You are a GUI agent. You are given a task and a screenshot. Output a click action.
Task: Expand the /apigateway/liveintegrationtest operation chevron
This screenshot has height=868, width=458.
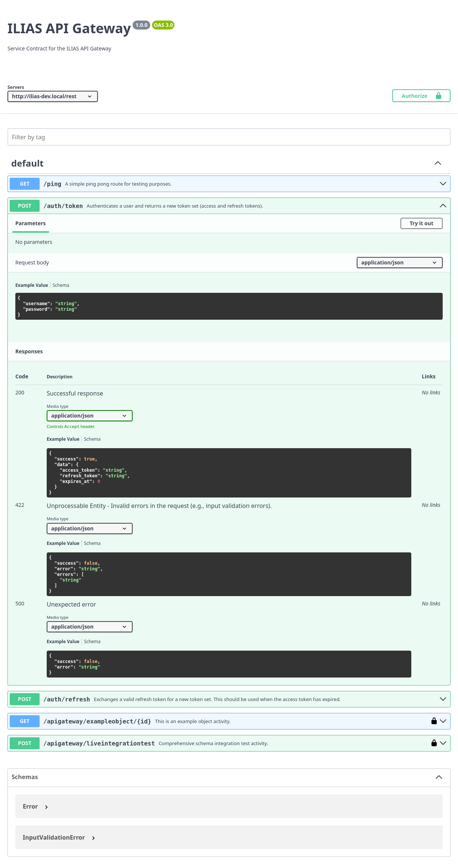coord(443,743)
